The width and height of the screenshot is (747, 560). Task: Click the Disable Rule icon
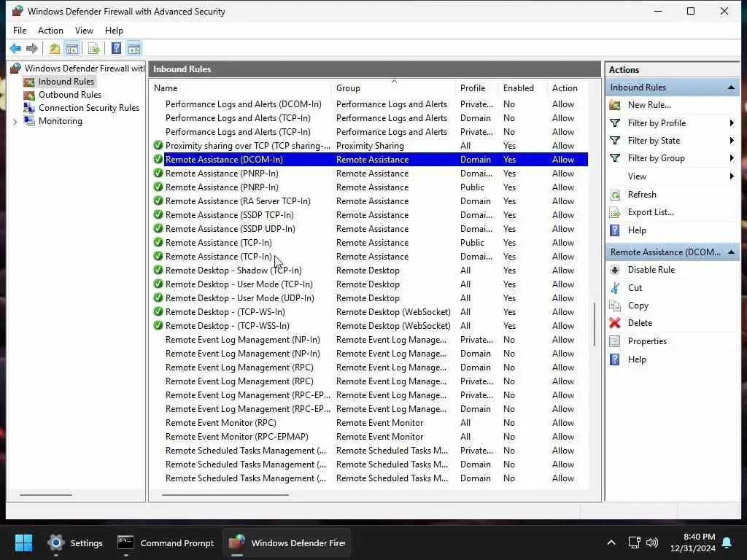coord(615,270)
